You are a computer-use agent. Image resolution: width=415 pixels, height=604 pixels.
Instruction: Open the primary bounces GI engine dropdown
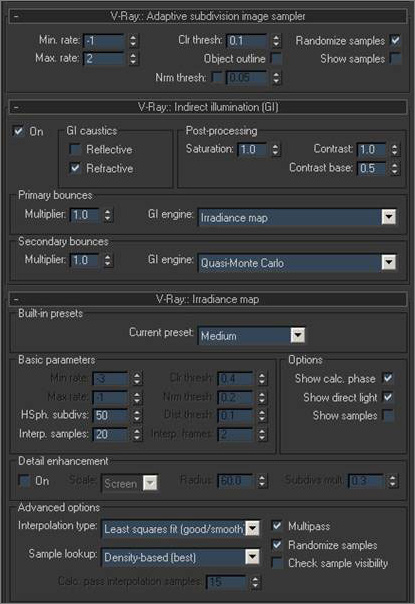pos(388,217)
